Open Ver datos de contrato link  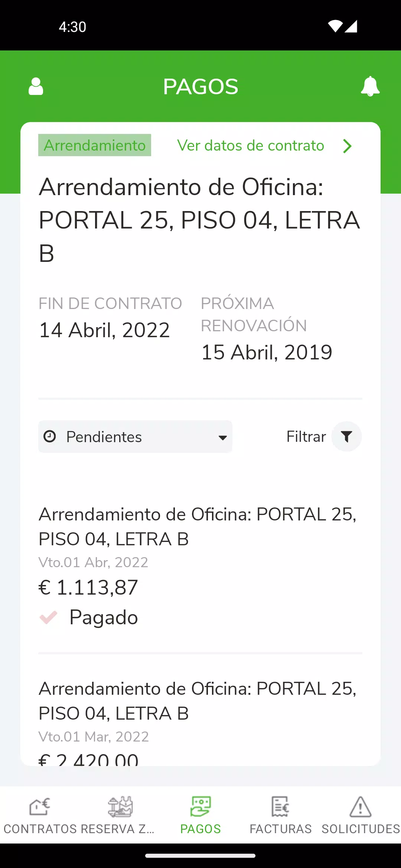[x=251, y=145]
